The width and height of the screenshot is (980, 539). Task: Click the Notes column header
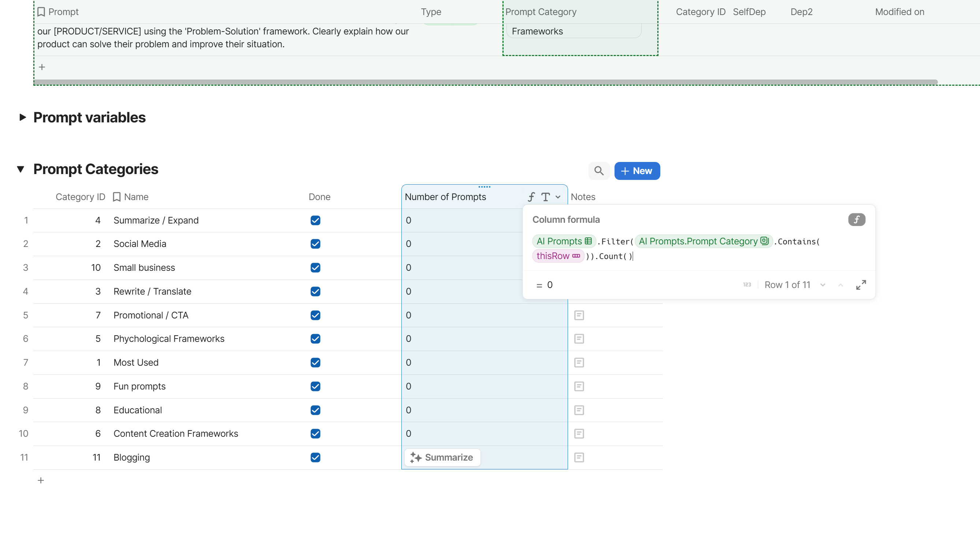coord(583,197)
